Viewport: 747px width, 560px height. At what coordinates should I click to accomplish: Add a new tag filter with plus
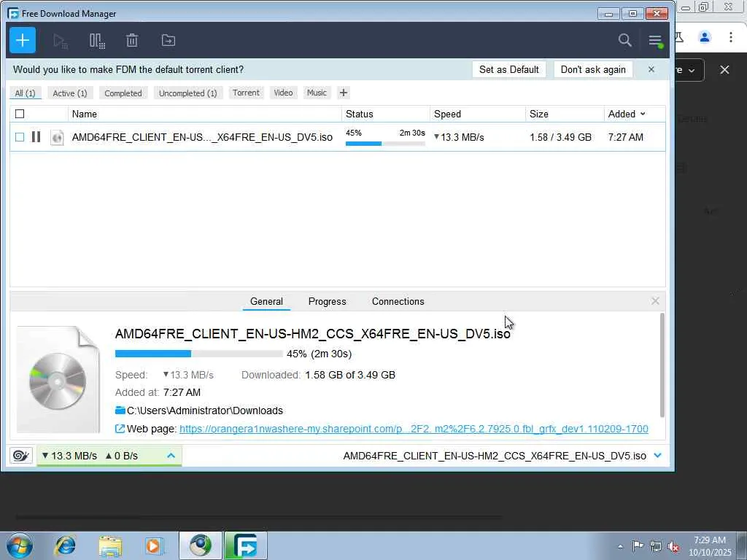[x=344, y=93]
